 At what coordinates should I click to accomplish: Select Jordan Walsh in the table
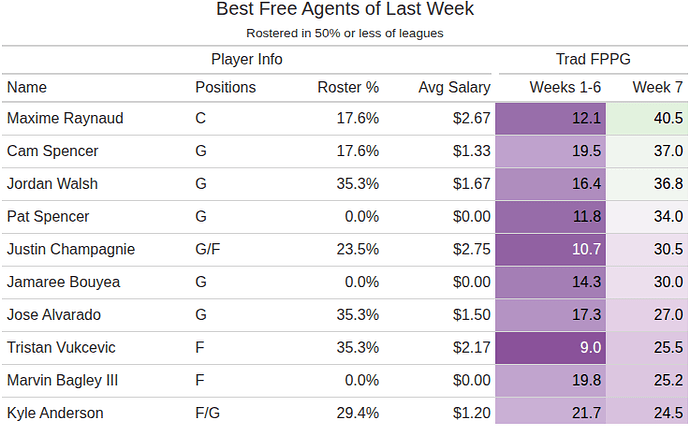point(53,184)
